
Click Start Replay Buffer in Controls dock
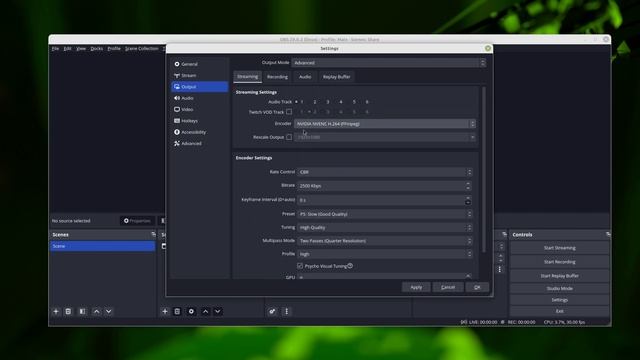560,276
